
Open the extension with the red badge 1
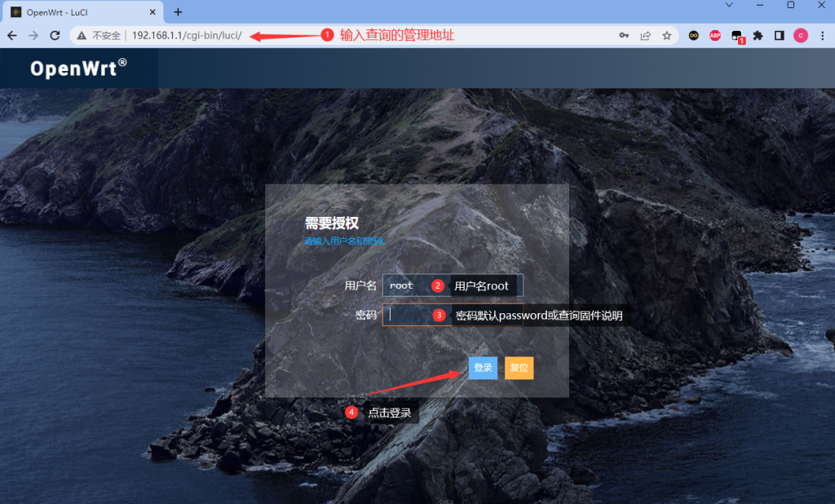pyautogui.click(x=737, y=36)
